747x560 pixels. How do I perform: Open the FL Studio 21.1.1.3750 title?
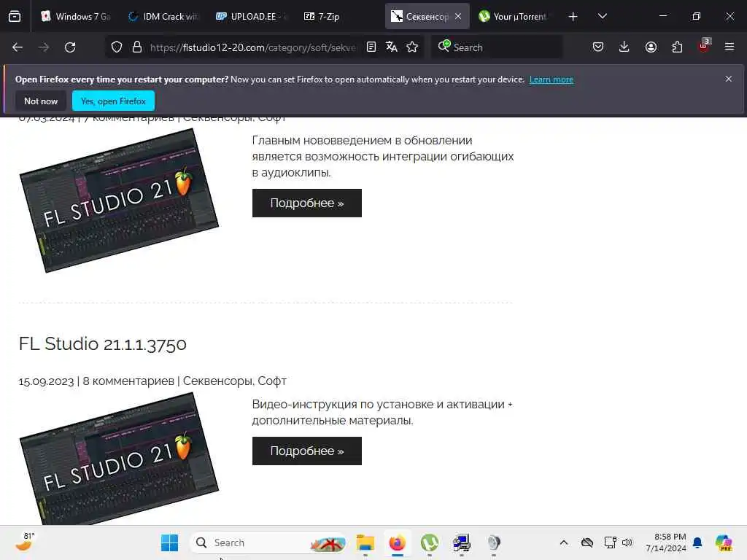click(x=102, y=344)
